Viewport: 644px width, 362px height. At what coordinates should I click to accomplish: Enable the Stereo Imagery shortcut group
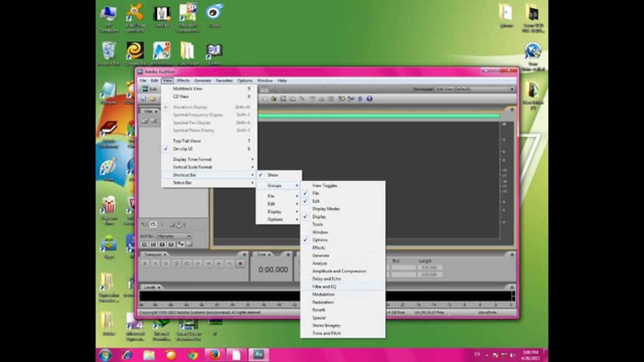coord(343,325)
